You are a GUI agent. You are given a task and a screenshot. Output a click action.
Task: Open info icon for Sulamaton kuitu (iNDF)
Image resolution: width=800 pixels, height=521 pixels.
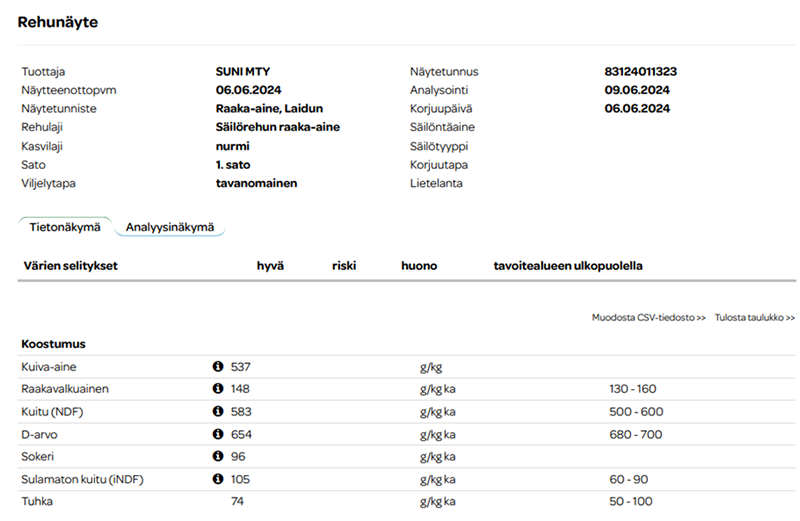pyautogui.click(x=218, y=479)
